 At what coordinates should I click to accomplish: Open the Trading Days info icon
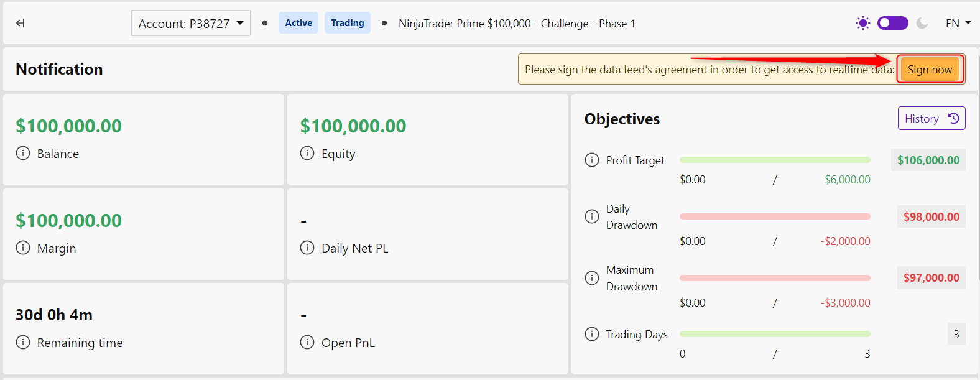(592, 334)
